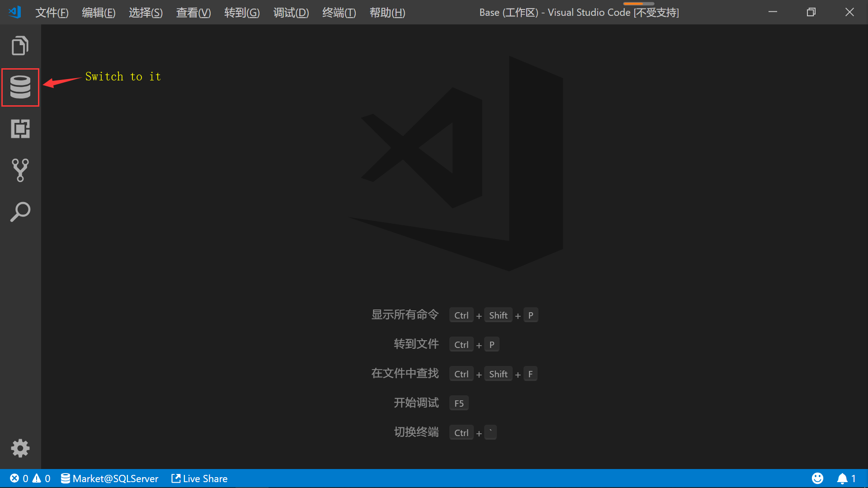Viewport: 868px width, 488px height.
Task: Open the 调试(D) menu
Action: pyautogui.click(x=291, y=13)
